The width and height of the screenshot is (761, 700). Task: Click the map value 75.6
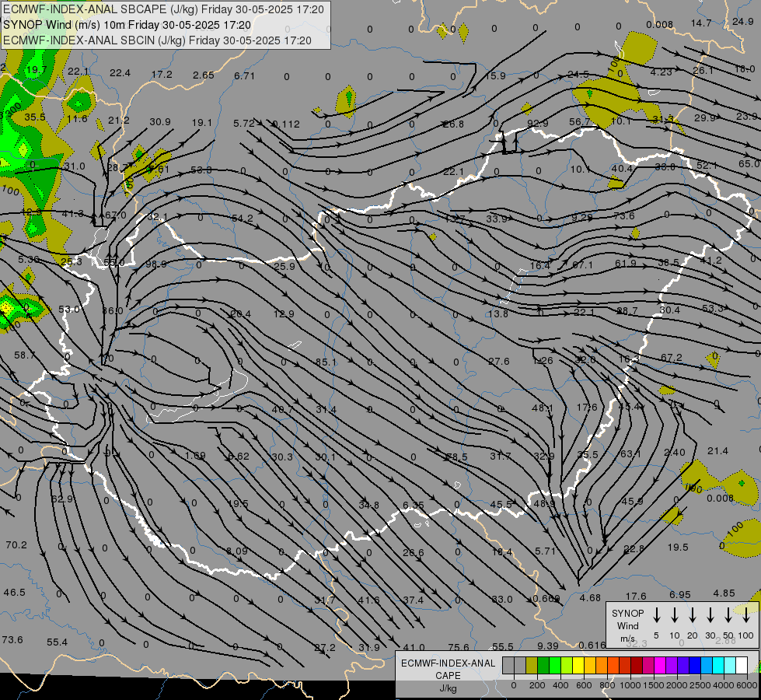[458, 647]
